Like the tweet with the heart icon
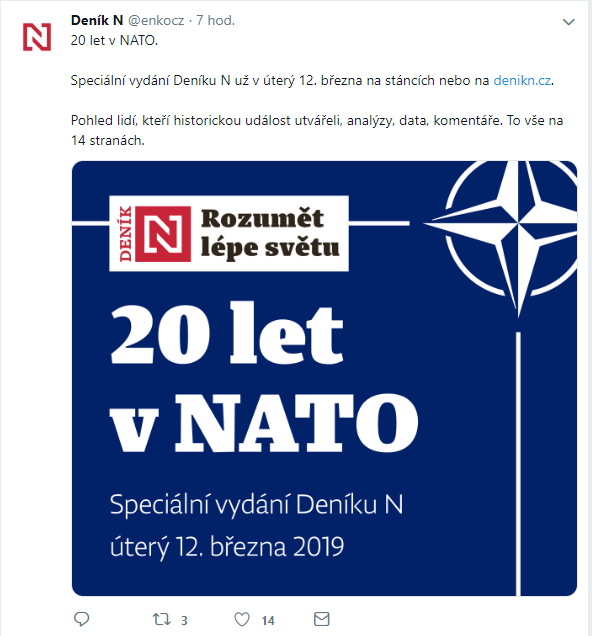 click(242, 619)
